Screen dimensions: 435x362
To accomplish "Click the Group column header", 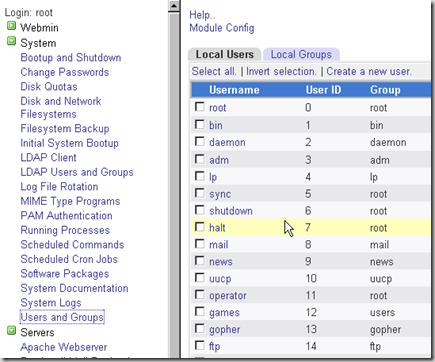I will (385, 90).
